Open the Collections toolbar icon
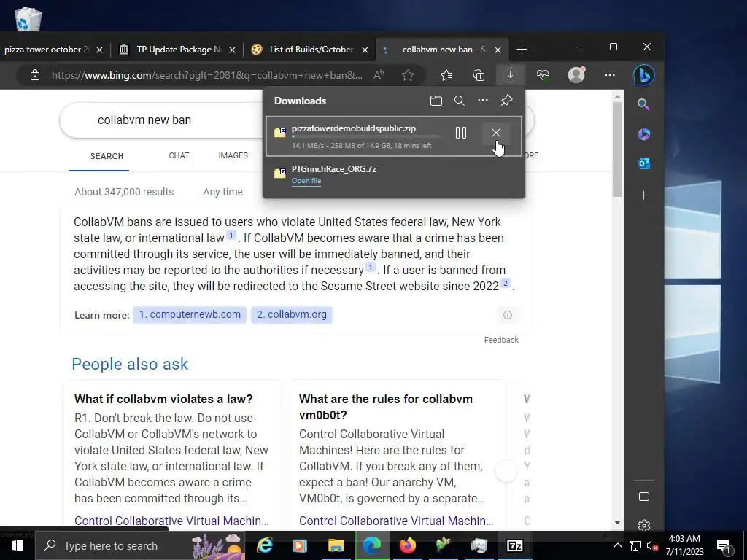Screen dimensions: 747x560 pyautogui.click(x=479, y=75)
